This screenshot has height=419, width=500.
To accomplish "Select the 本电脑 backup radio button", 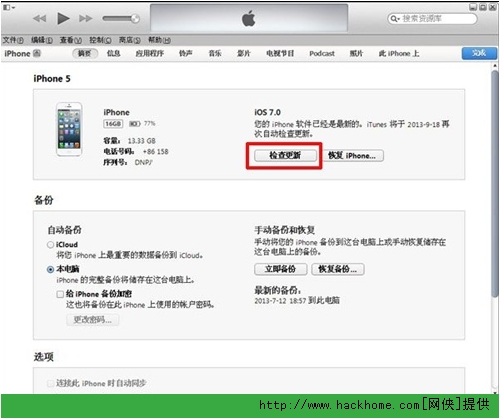I will click(x=50, y=269).
